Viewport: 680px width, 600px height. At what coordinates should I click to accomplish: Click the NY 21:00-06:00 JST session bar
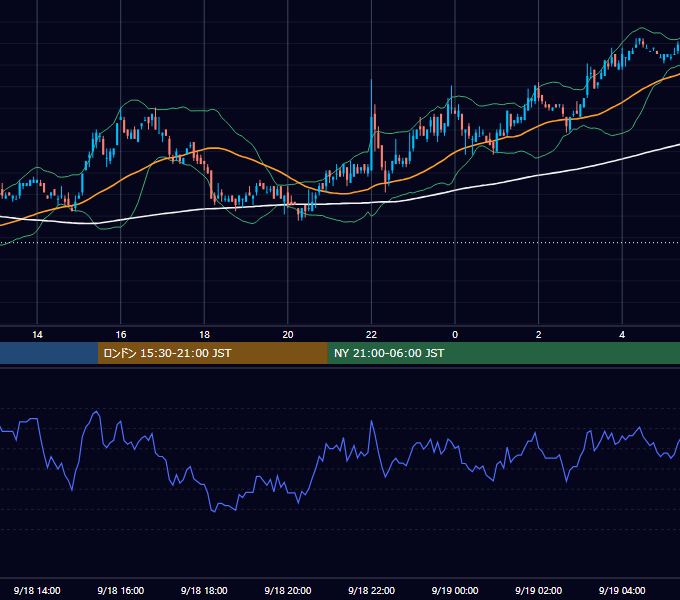tap(503, 353)
